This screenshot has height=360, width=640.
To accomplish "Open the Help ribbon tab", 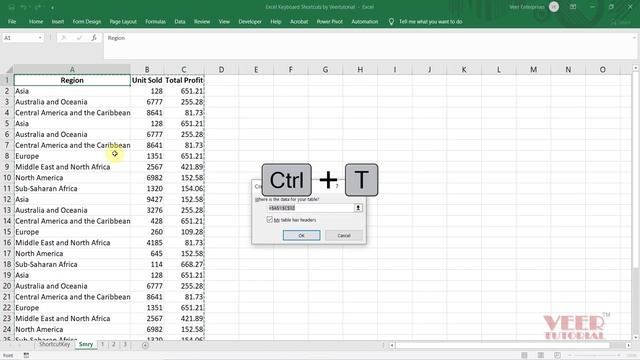I will [276, 22].
